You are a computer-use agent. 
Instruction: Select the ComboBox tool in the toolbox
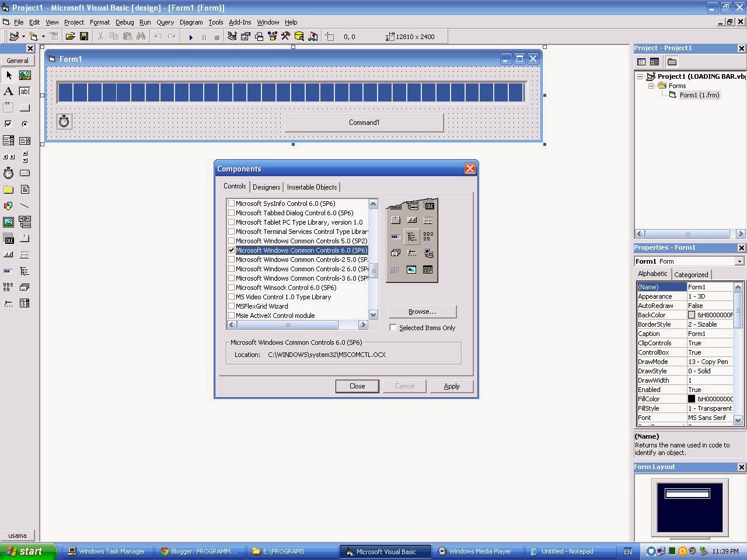coord(8,141)
